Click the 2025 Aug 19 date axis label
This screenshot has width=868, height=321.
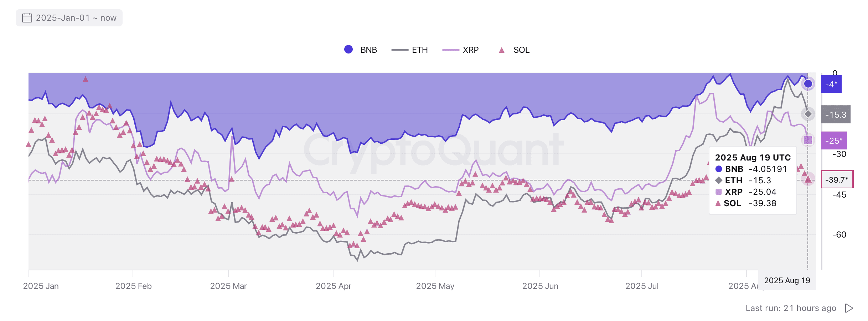(787, 281)
